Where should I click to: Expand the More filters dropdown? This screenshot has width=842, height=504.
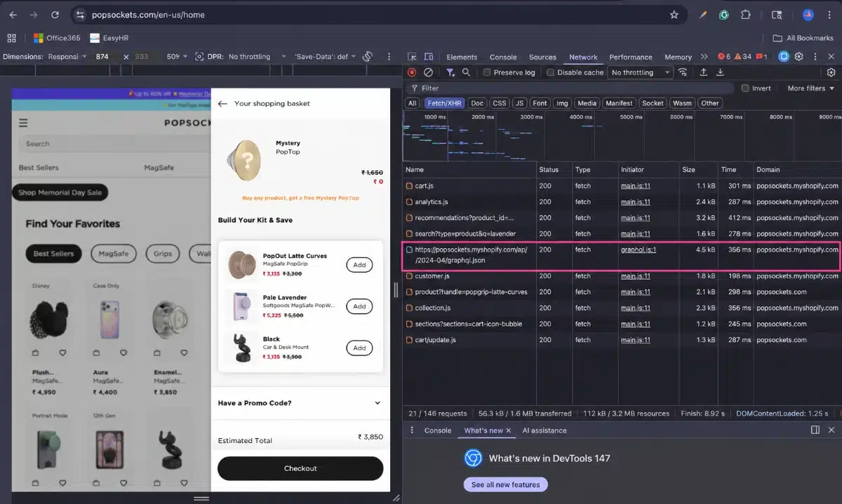click(811, 88)
